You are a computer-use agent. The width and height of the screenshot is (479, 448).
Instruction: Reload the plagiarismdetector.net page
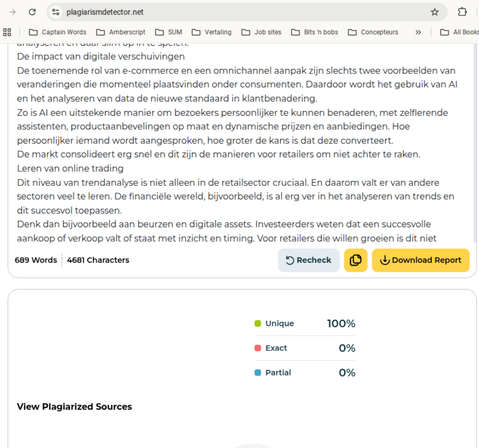[32, 12]
